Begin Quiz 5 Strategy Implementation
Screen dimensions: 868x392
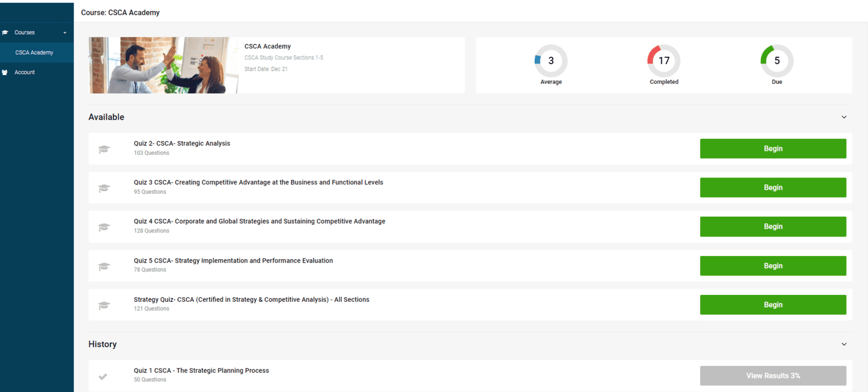point(773,266)
